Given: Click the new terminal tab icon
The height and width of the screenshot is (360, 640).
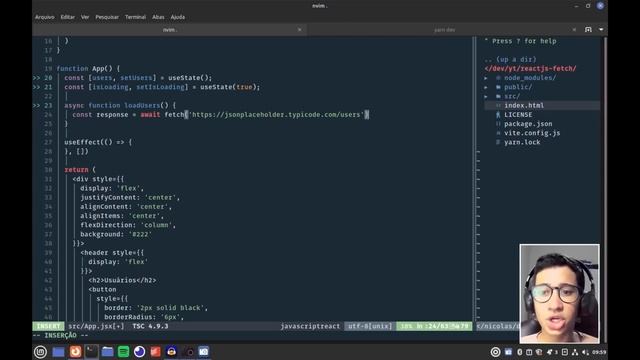Looking at the screenshot, I should pos(588,29).
